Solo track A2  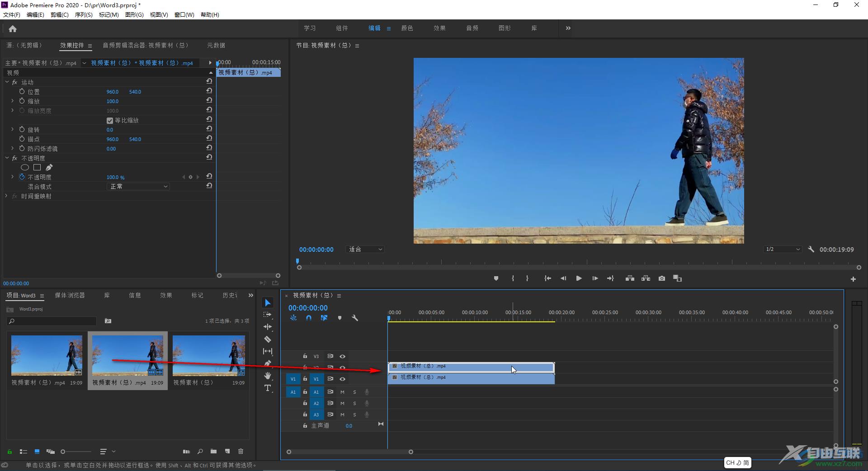coord(354,403)
